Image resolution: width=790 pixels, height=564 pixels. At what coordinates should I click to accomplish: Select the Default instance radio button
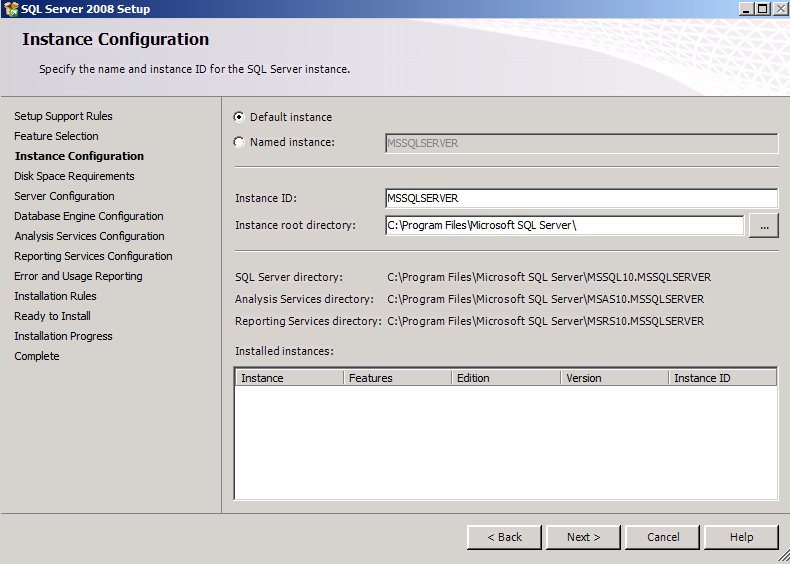click(x=239, y=117)
